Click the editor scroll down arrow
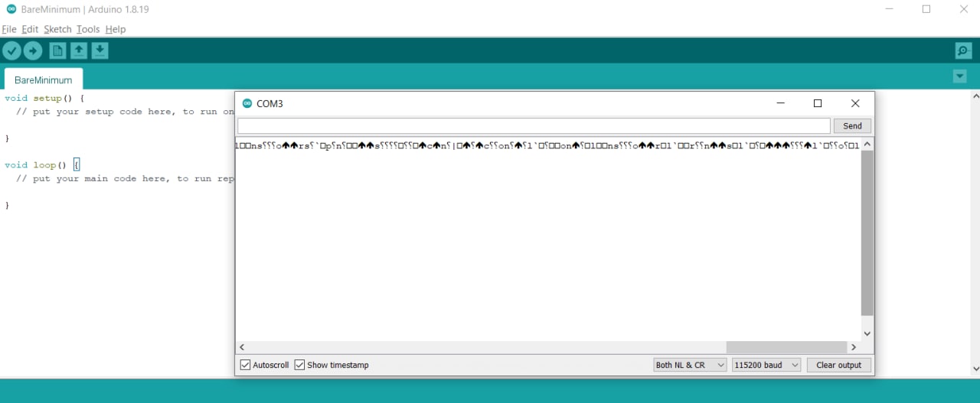The image size is (980, 403). 975,369
